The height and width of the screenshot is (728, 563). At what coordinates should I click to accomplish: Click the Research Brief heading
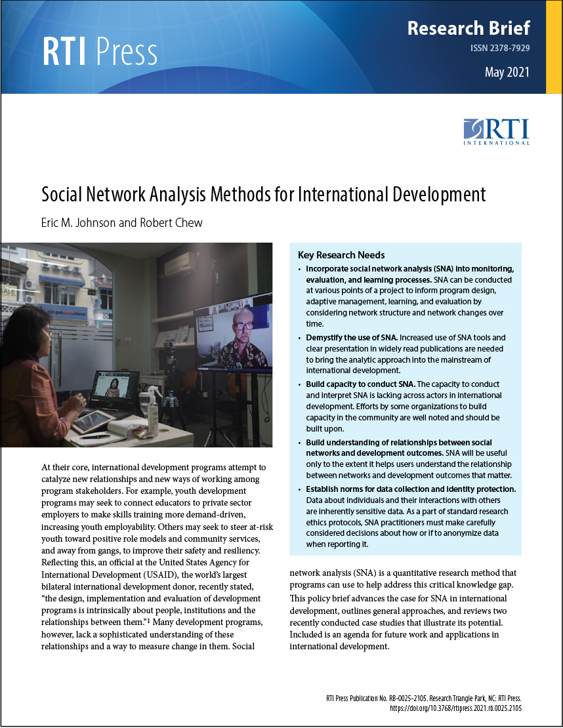click(x=468, y=28)
